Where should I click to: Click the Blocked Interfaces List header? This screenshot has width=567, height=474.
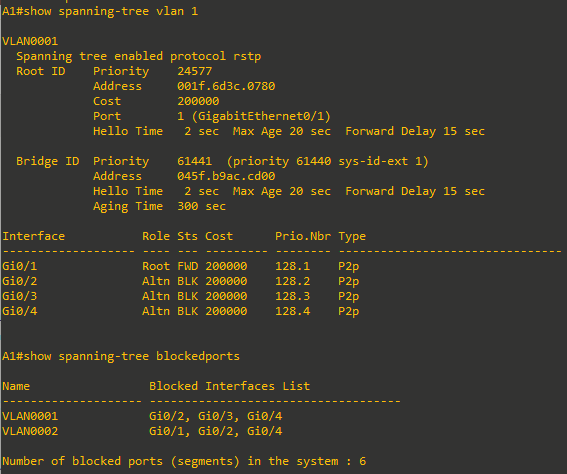tap(229, 386)
